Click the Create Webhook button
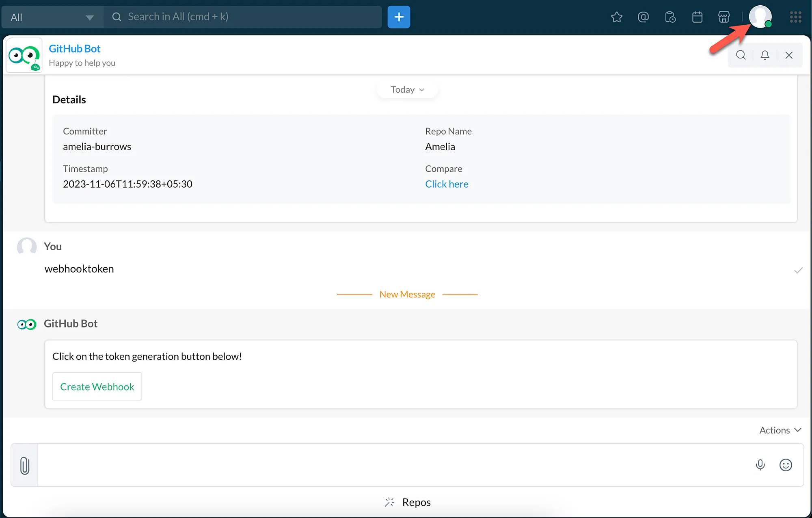The image size is (812, 518). [97, 386]
